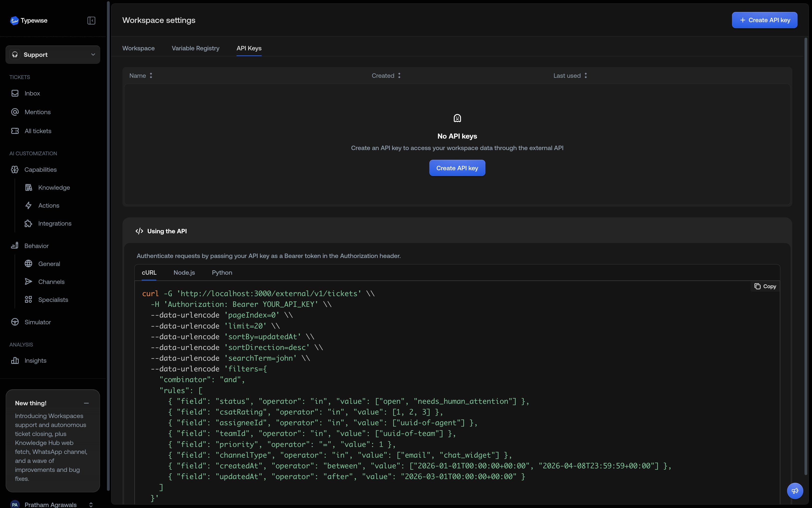Switch to the Workspace tab

[138, 48]
